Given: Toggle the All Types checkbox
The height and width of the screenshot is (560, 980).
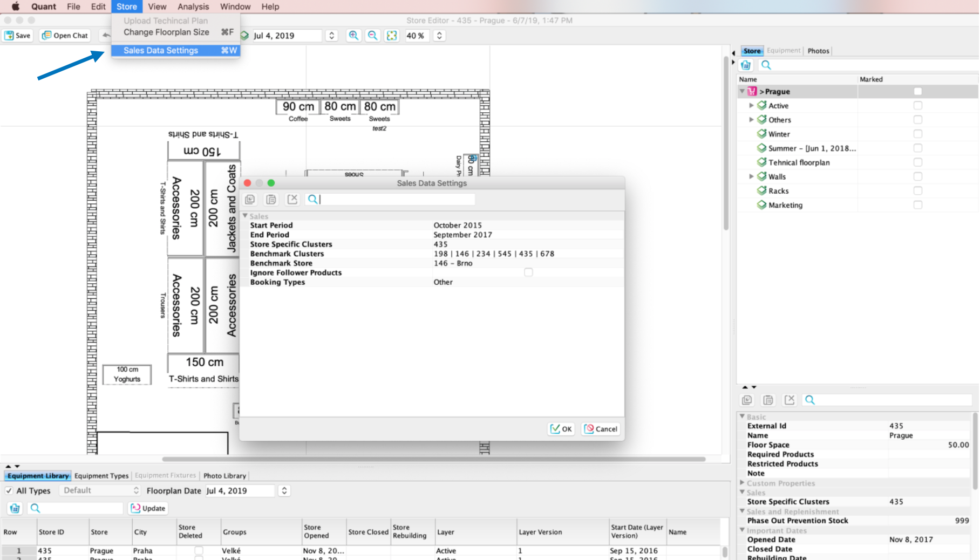Looking at the screenshot, I should tap(9, 490).
